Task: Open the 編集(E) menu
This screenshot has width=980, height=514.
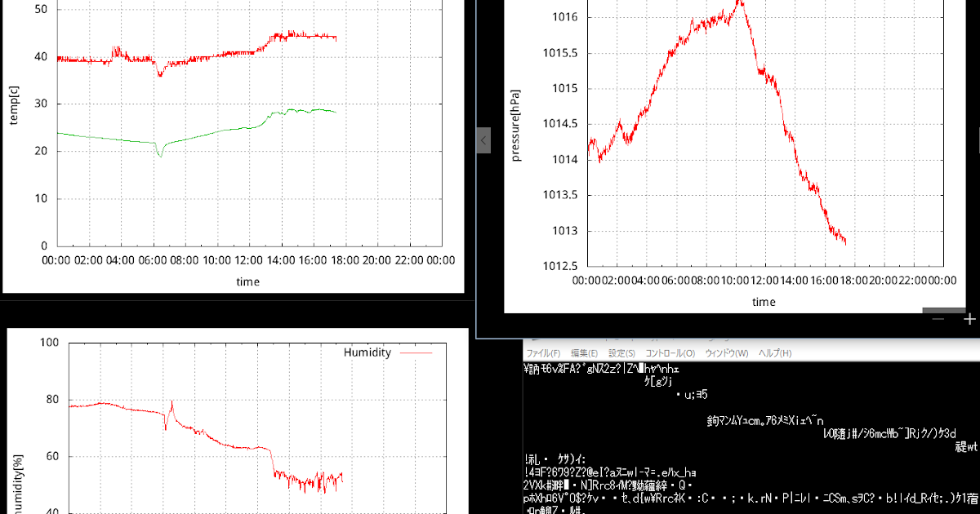Action: (585, 352)
